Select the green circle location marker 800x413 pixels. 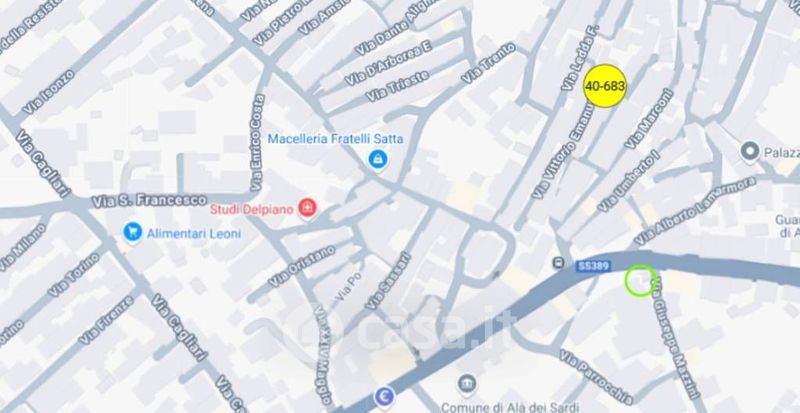[641, 280]
